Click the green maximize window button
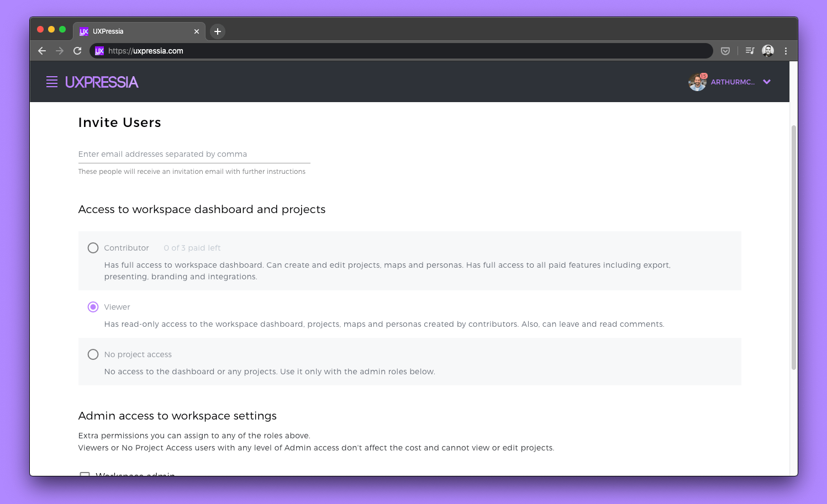The height and width of the screenshot is (504, 827). pyautogui.click(x=62, y=29)
